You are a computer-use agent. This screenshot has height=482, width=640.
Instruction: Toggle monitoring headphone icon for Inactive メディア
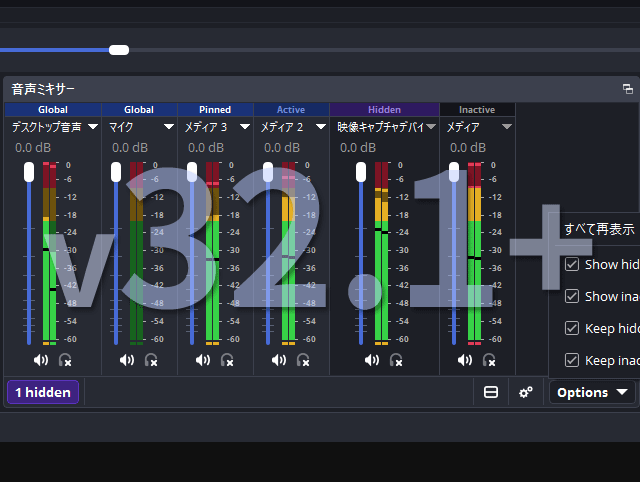pos(489,360)
